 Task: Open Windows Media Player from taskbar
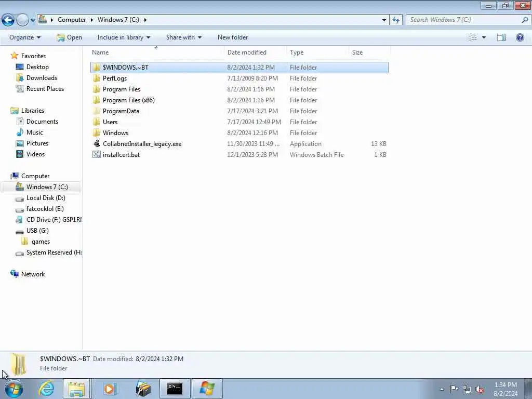coord(109,389)
